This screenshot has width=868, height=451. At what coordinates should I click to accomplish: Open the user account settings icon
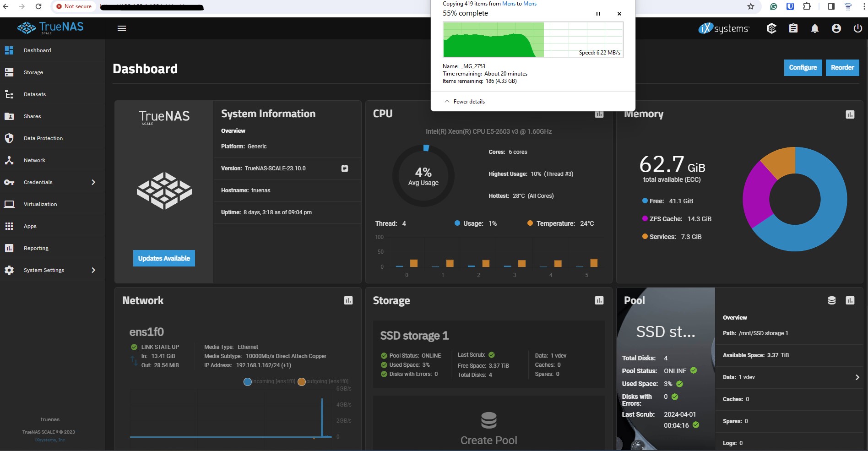click(836, 28)
